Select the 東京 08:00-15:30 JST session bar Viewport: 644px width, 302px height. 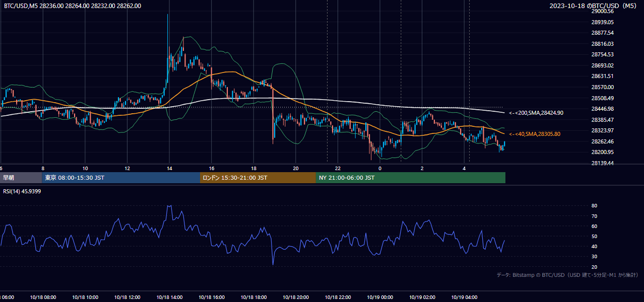tap(121, 178)
